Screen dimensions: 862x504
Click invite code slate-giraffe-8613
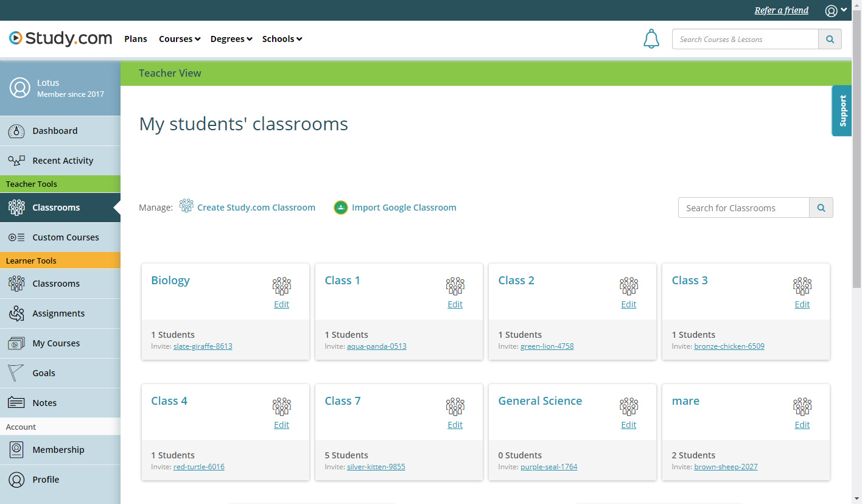click(203, 346)
